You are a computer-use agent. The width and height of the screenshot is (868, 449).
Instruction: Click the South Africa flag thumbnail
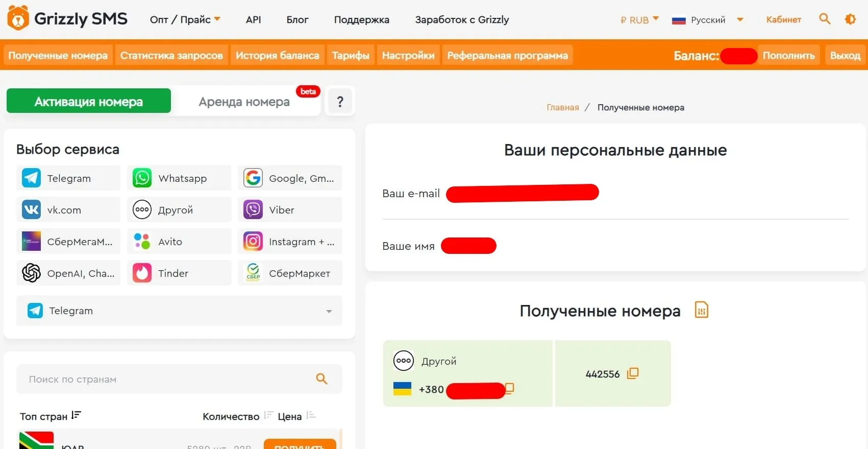[x=36, y=440]
